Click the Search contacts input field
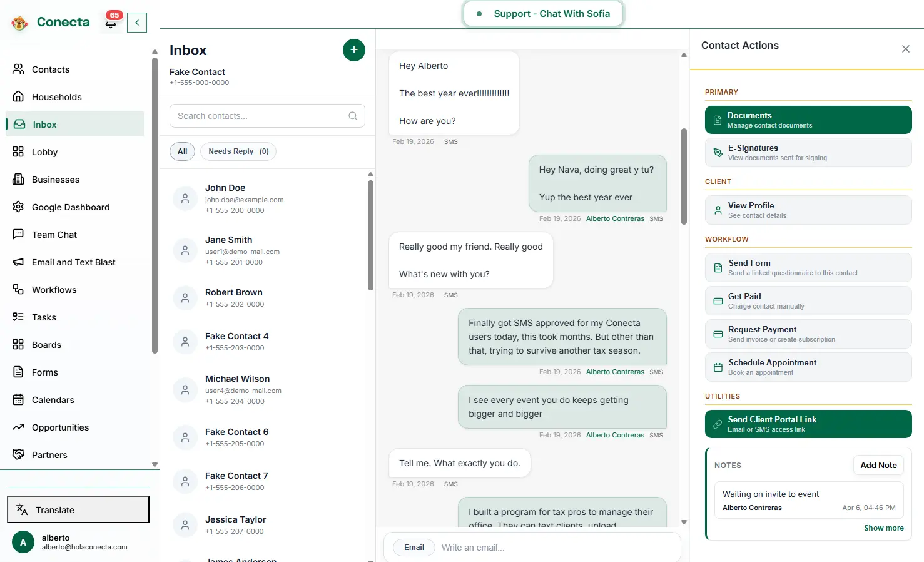The image size is (924, 562). tap(260, 116)
